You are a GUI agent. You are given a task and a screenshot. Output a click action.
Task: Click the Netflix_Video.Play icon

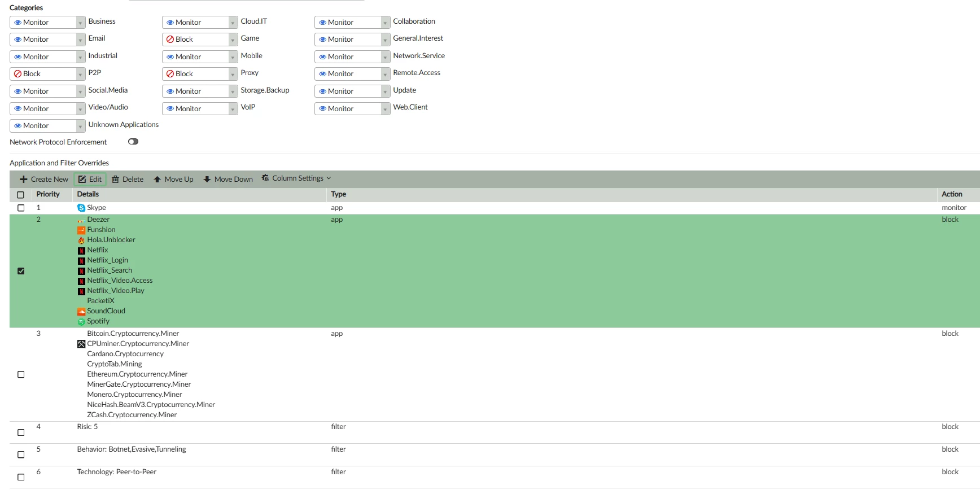click(x=81, y=291)
